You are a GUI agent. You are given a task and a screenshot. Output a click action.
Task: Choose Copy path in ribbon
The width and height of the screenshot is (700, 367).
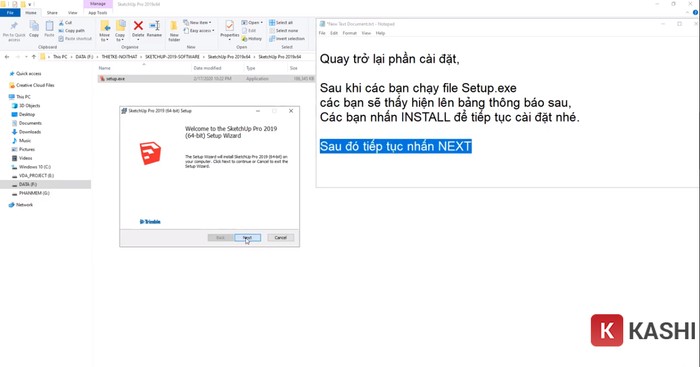point(71,30)
